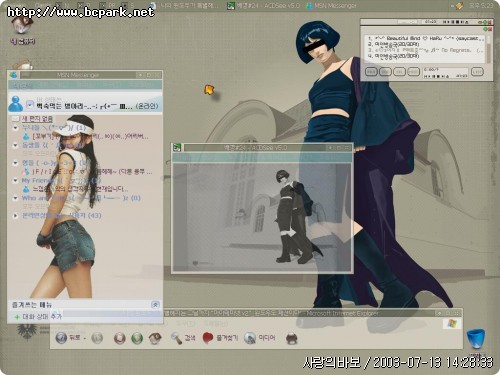Click the green Refresh icon in Internet Explorer
Image resolution: width=500 pixels, height=375 pixels.
click(x=137, y=338)
